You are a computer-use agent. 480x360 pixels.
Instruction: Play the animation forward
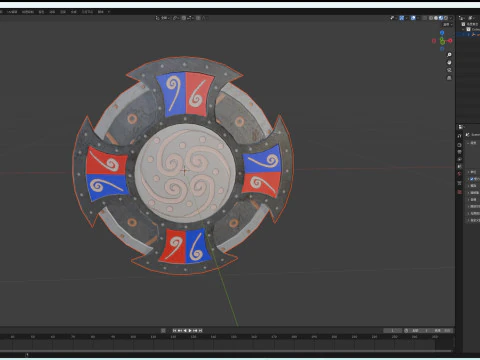click(190, 330)
